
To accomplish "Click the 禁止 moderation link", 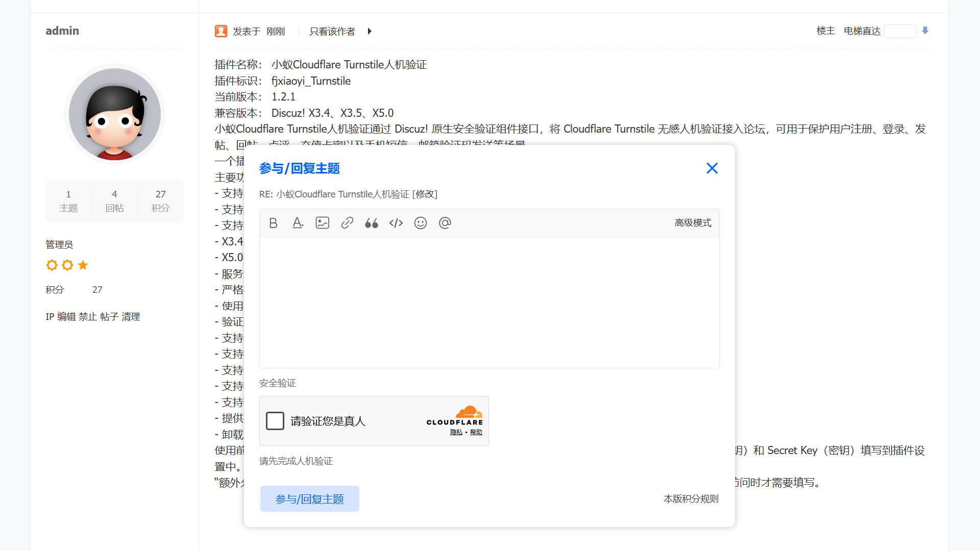I will (88, 317).
